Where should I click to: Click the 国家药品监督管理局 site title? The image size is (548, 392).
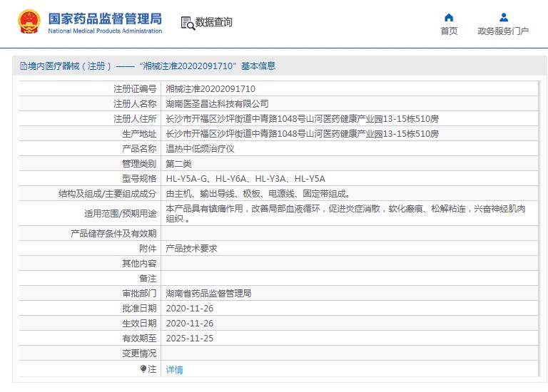click(104, 19)
